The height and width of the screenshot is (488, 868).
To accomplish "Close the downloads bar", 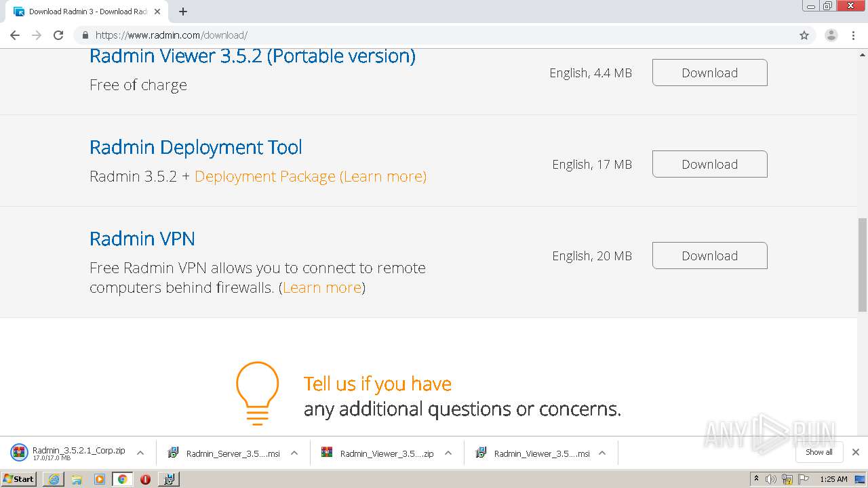I will tap(856, 452).
